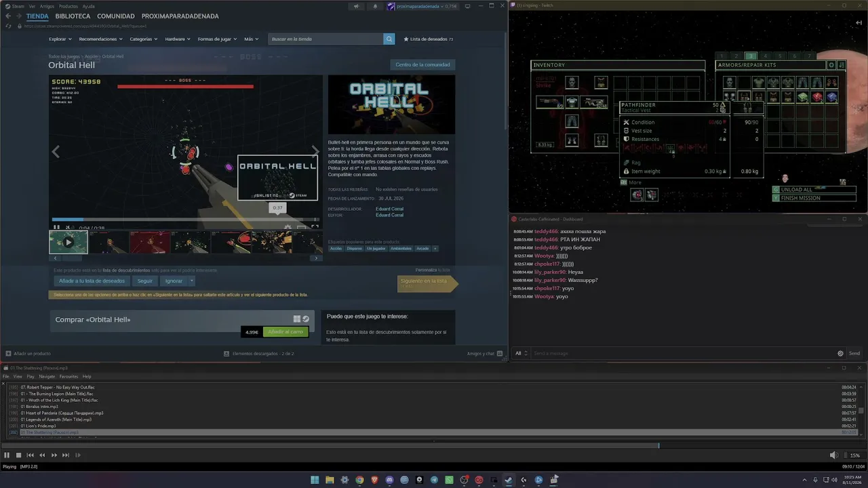868x488 pixels.
Task: Focus the Steam store search field
Action: pyautogui.click(x=326, y=39)
